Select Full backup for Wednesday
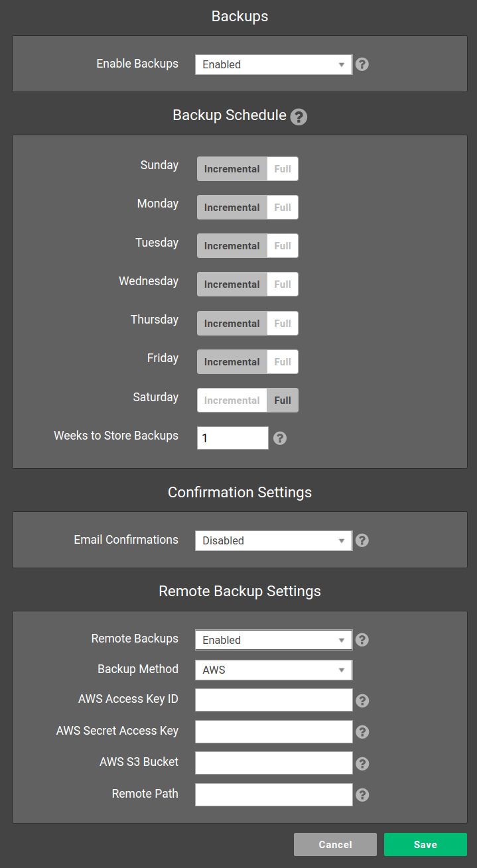477x868 pixels. [282, 284]
